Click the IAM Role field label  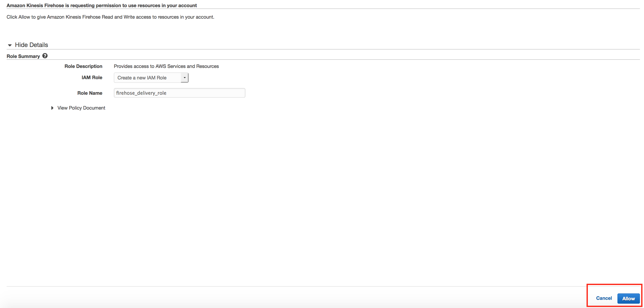(92, 78)
